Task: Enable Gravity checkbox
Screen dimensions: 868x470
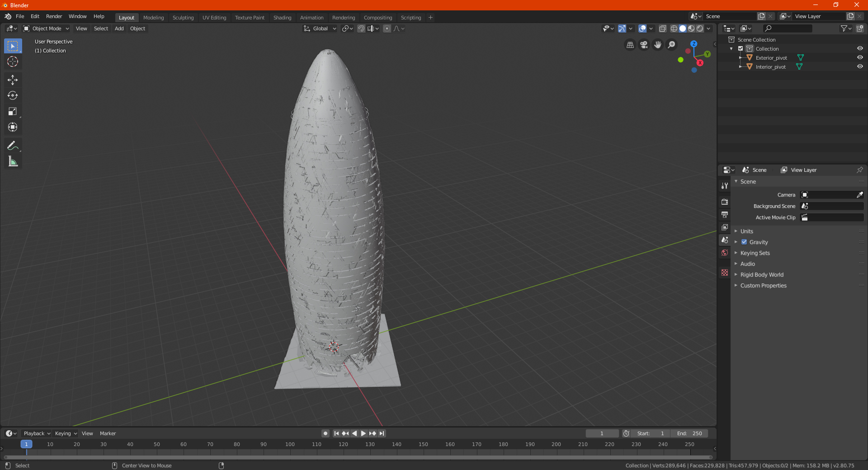Action: point(744,242)
